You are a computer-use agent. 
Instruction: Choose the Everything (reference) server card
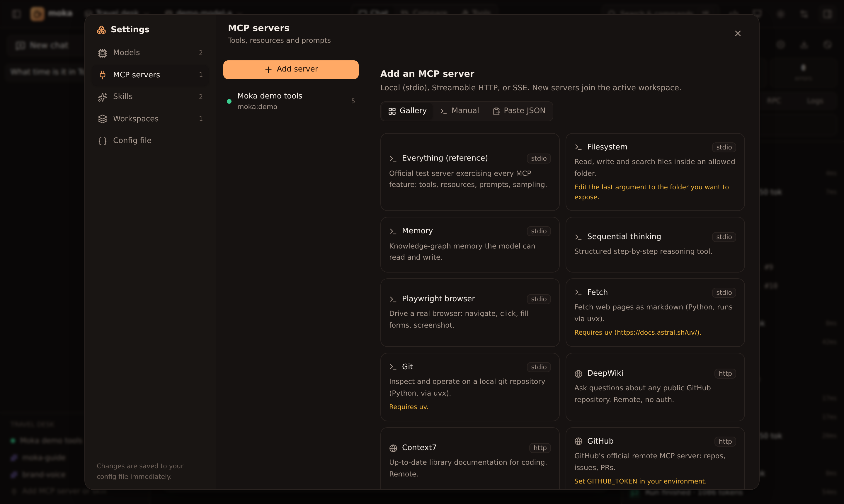pyautogui.click(x=470, y=172)
